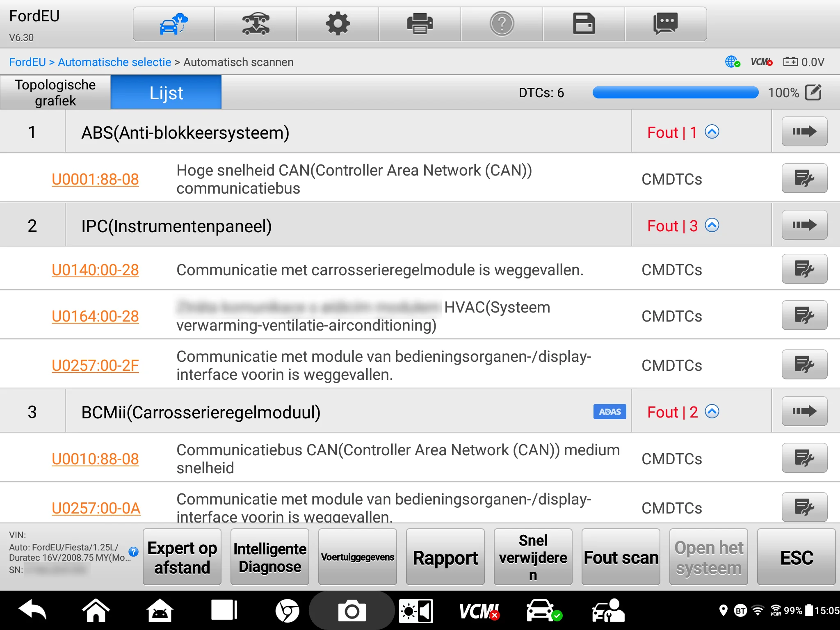The width and height of the screenshot is (840, 630).
Task: Open fault code U0140:00-28 link
Action: 95,270
